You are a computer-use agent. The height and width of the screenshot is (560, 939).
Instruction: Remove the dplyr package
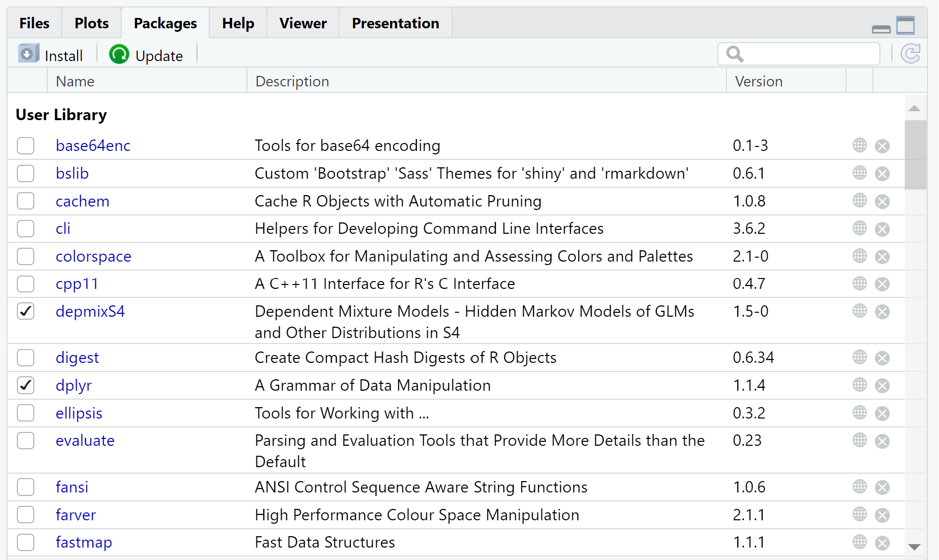[882, 386]
